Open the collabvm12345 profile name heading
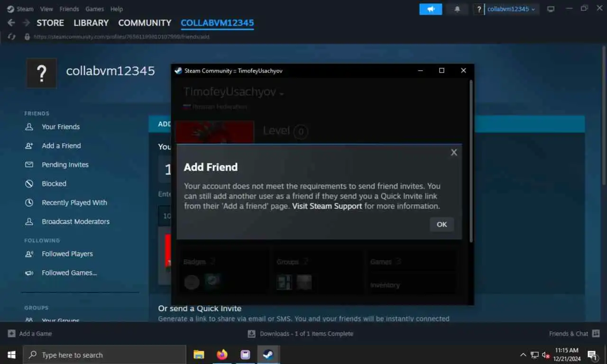Screen dimensions: 607x364 (110, 71)
